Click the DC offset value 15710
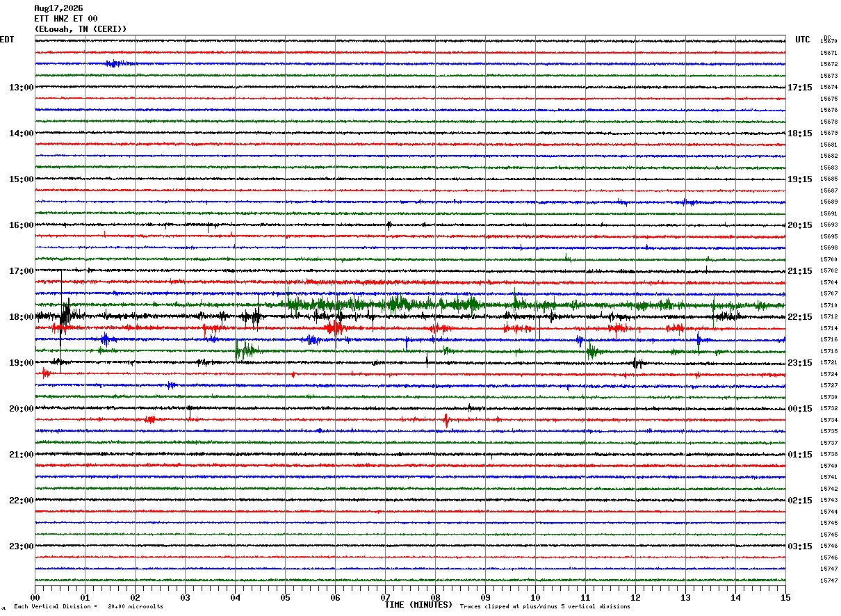Image resolution: width=841 pixels, height=616 pixels. [x=828, y=305]
